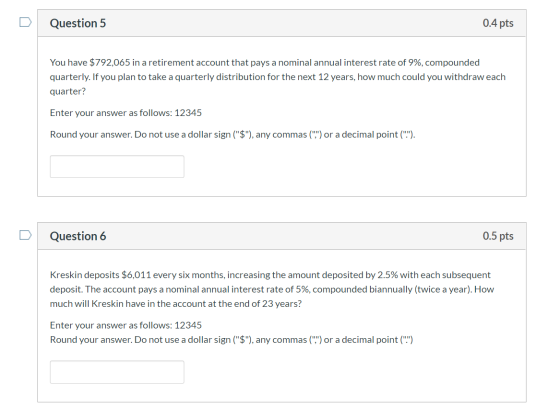560x410 pixels.
Task: Flag Question 6 for review
Action: click(x=25, y=235)
